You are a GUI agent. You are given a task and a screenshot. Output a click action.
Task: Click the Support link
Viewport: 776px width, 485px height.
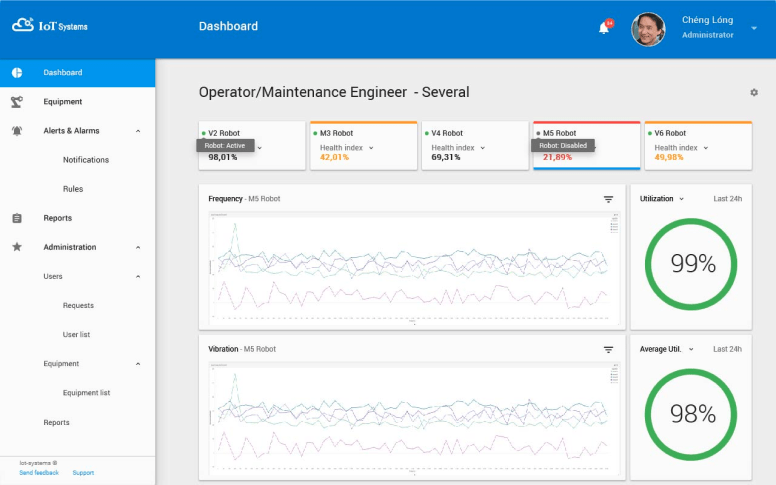[83, 472]
